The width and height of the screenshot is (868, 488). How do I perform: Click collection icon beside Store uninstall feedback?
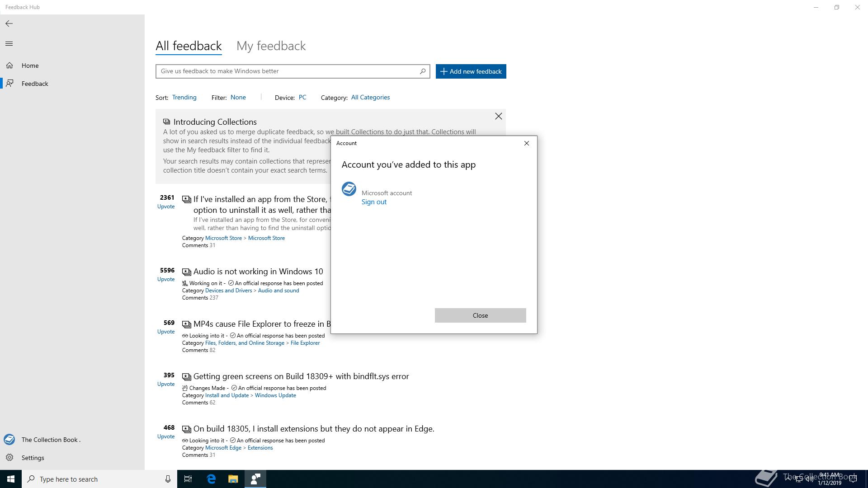[x=186, y=200]
